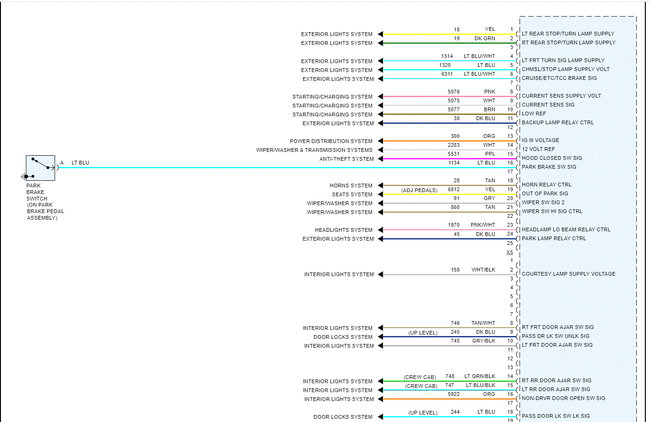Image resolution: width=650 pixels, height=422 pixels.
Task: Click the LOW REF pin label
Action: [534, 114]
